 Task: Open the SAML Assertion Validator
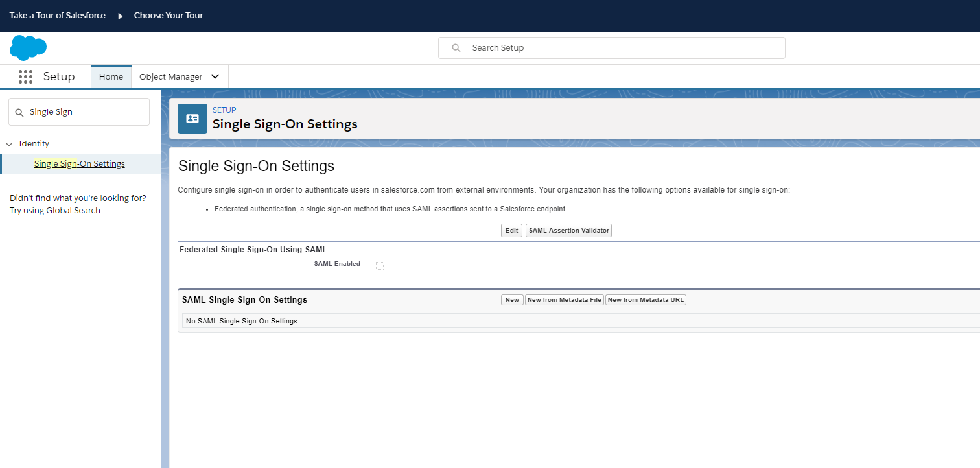(x=568, y=231)
